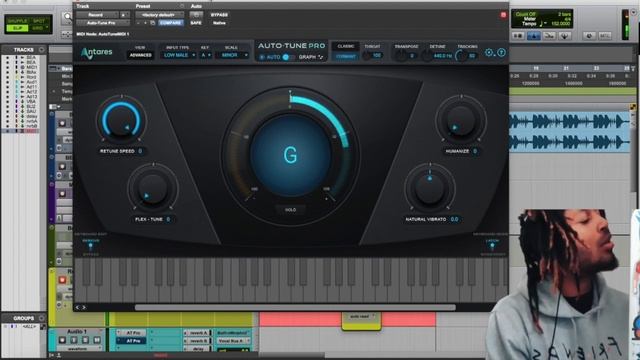The width and height of the screenshot is (640, 360).
Task: Adjust the Natural Vibrato knob
Action: [x=430, y=188]
